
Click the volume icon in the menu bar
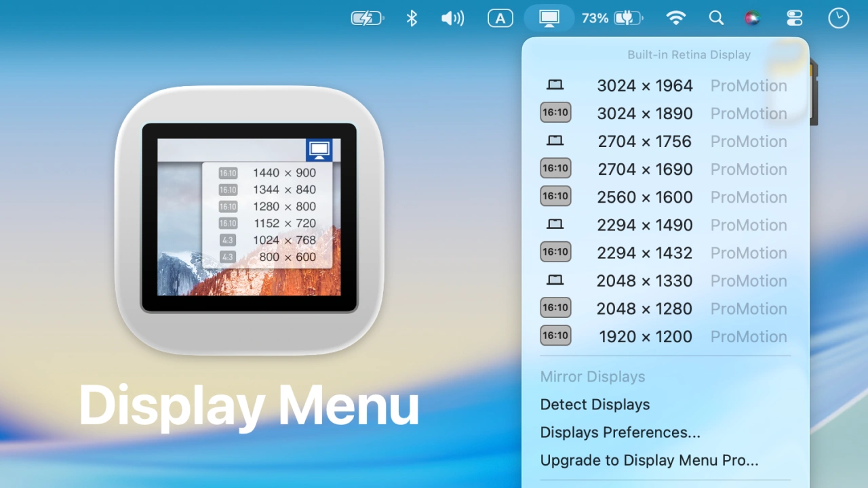coord(452,18)
